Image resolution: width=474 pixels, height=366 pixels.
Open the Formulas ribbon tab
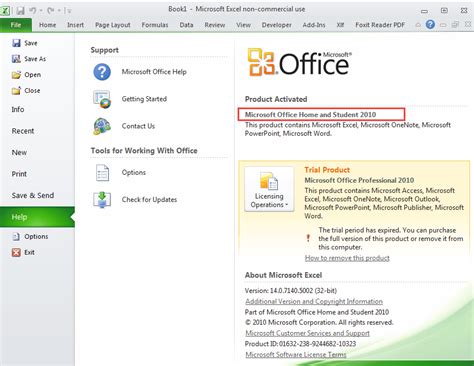pyautogui.click(x=155, y=25)
